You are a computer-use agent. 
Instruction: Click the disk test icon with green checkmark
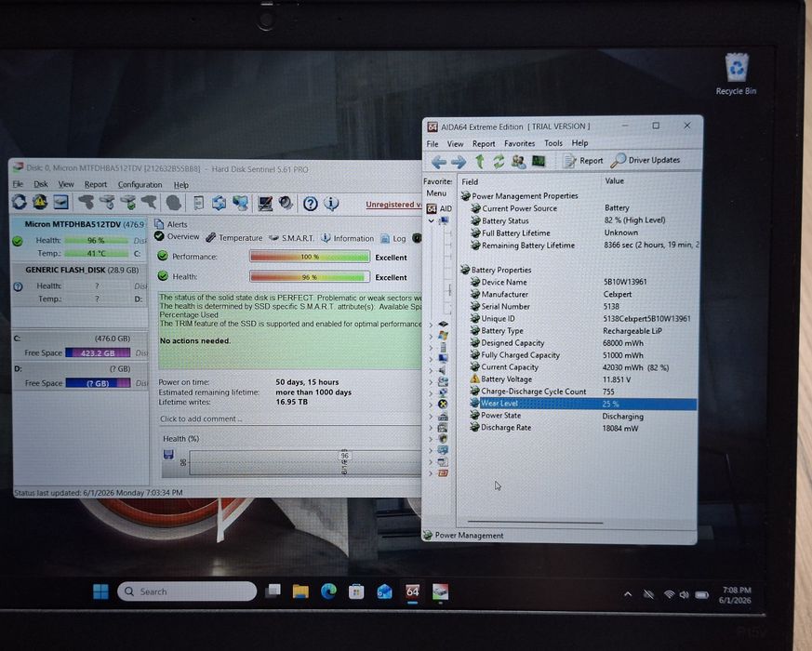[129, 203]
